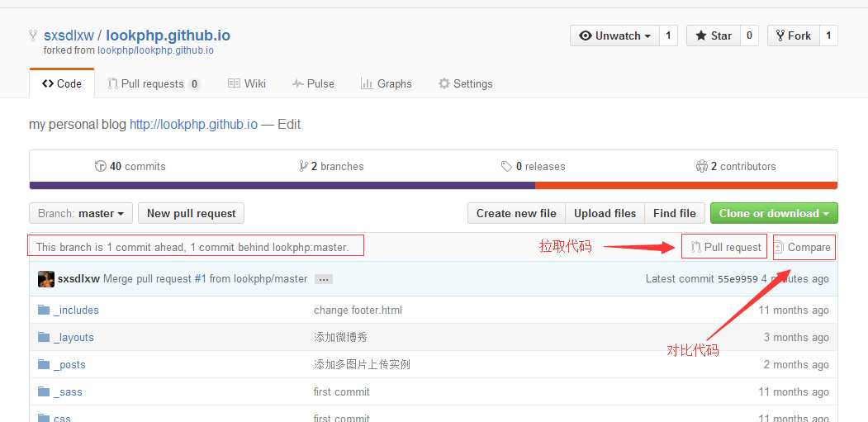Open the 'change footer.html' commit message
Screen dimensions: 868x422
point(358,311)
